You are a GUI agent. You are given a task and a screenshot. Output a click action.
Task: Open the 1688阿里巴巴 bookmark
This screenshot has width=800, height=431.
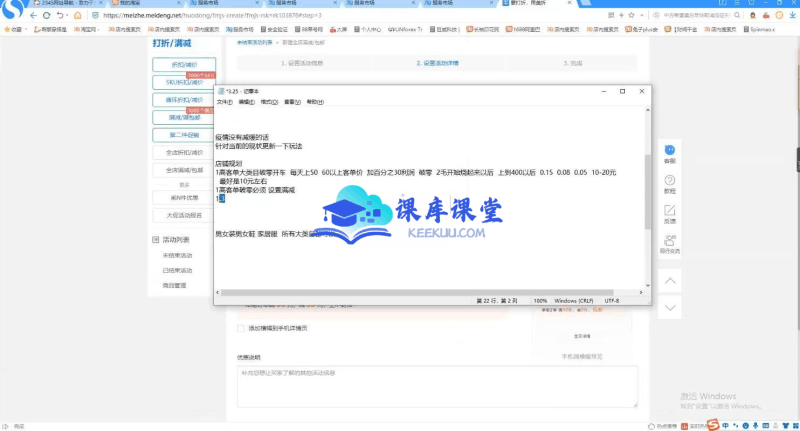[x=522, y=30]
